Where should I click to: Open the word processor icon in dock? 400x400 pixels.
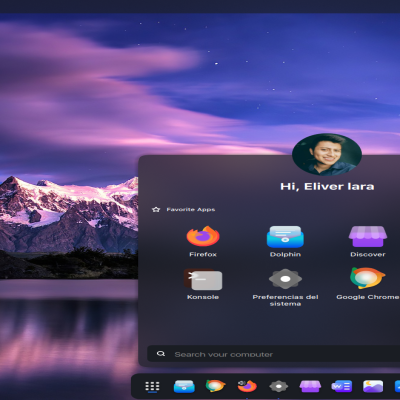(x=342, y=386)
